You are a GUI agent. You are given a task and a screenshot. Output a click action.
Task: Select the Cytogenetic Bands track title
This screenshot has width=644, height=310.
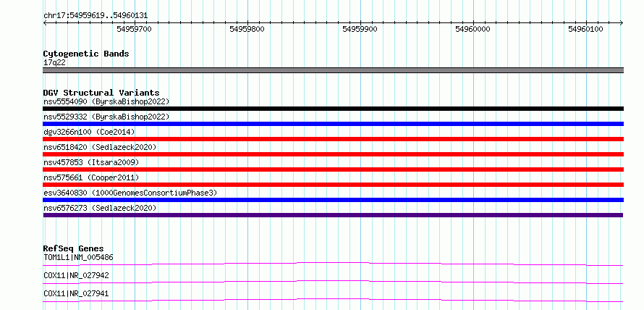(x=86, y=54)
